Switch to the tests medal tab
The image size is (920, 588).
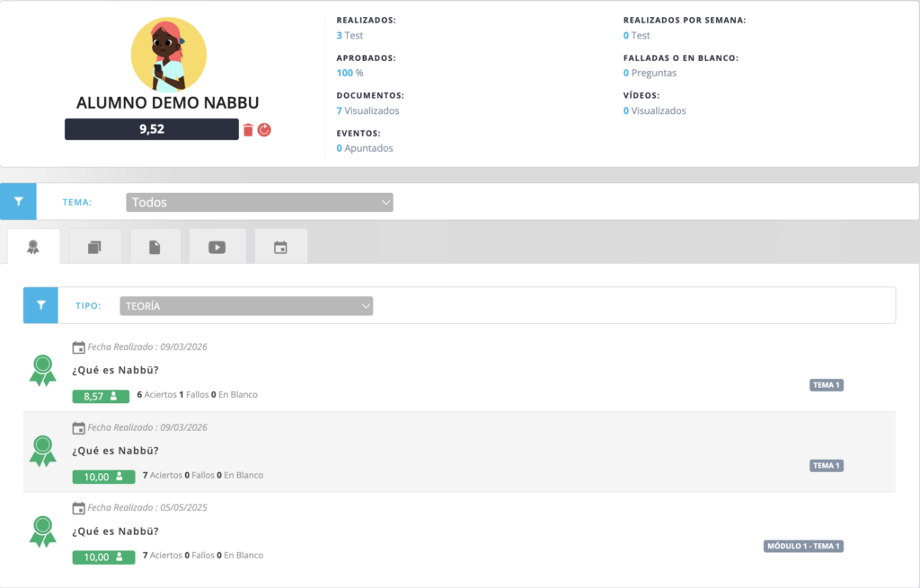point(33,247)
